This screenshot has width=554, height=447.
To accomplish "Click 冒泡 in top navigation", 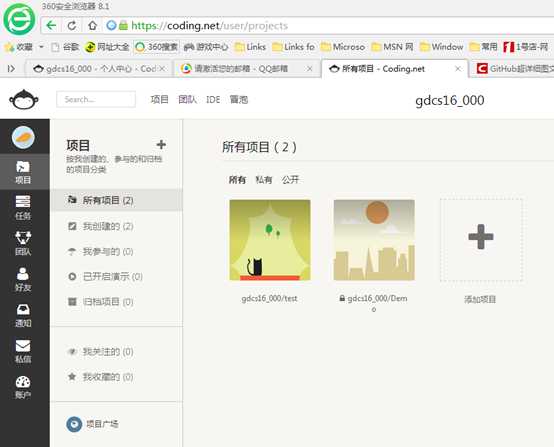I will 239,100.
